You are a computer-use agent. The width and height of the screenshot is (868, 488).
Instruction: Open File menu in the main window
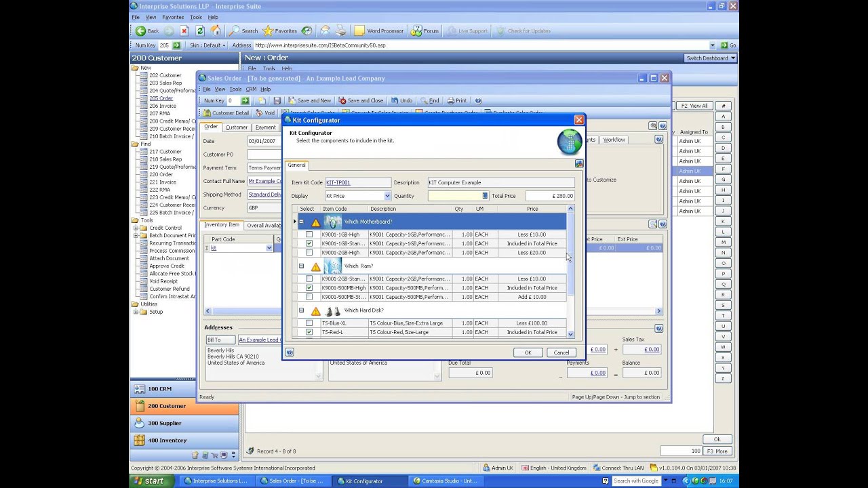pyautogui.click(x=136, y=17)
